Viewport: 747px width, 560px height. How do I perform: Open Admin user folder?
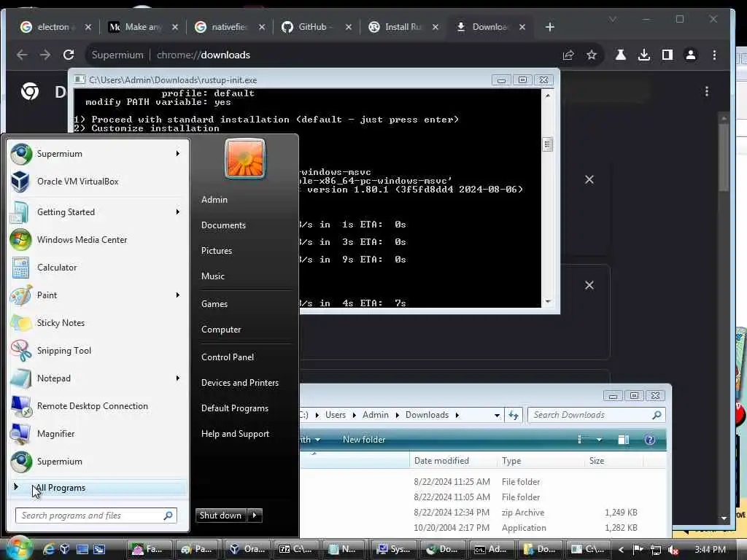click(214, 200)
